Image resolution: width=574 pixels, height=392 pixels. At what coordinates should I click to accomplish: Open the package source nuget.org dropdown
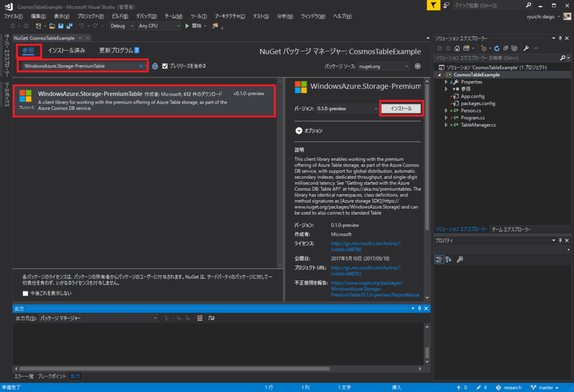coord(383,66)
